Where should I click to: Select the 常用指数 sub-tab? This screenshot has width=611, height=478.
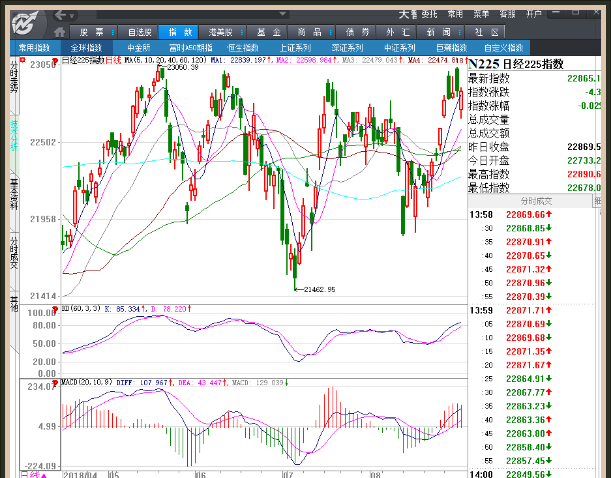pyautogui.click(x=35, y=48)
